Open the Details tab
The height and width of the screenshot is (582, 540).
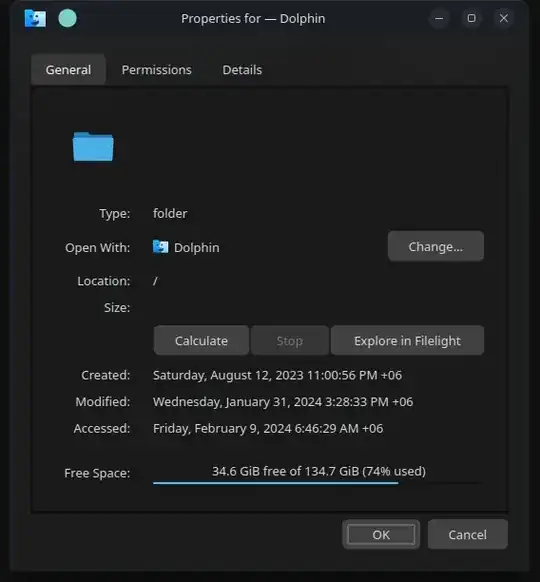coord(242,70)
